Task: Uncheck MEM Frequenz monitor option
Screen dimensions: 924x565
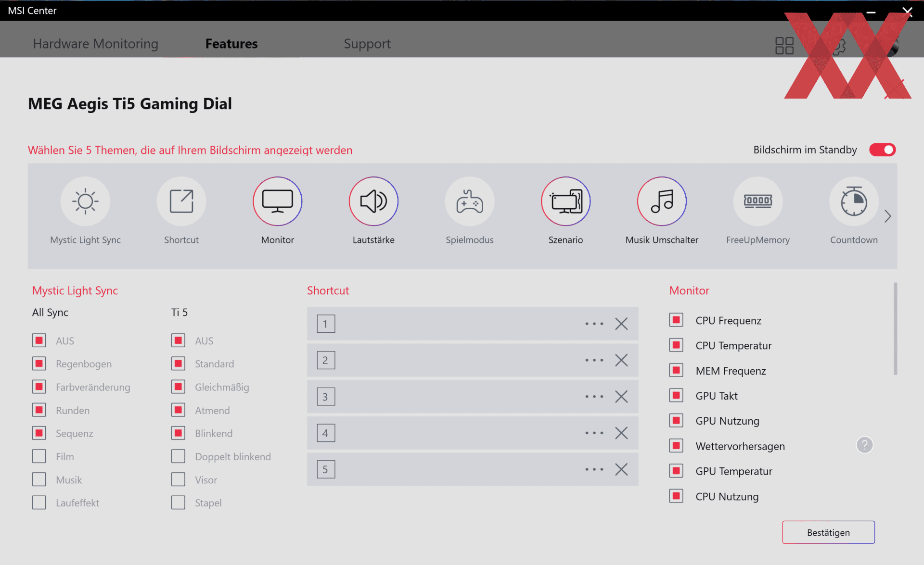Action: point(676,370)
